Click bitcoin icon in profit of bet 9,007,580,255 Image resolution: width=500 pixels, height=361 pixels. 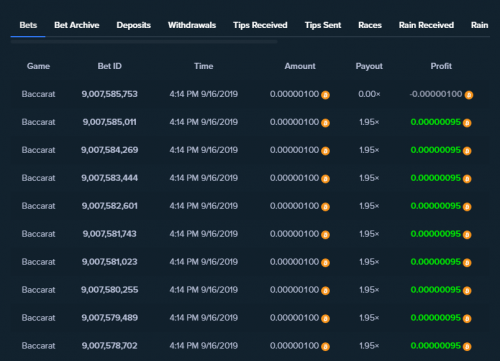(x=467, y=291)
